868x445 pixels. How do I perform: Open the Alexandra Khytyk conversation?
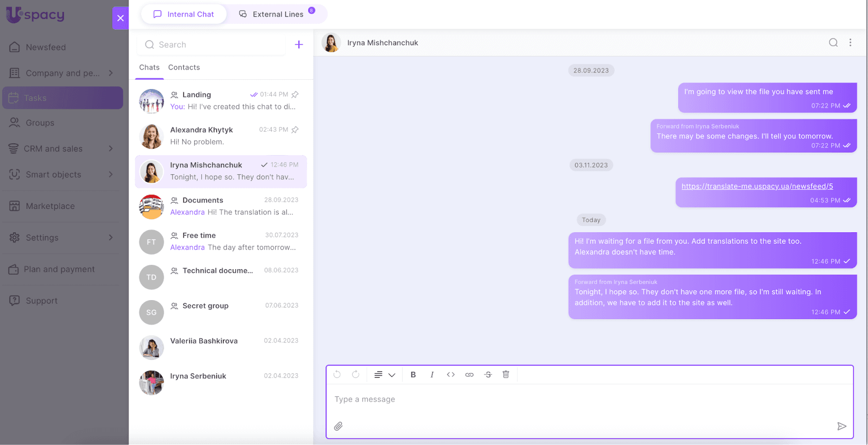click(x=221, y=136)
